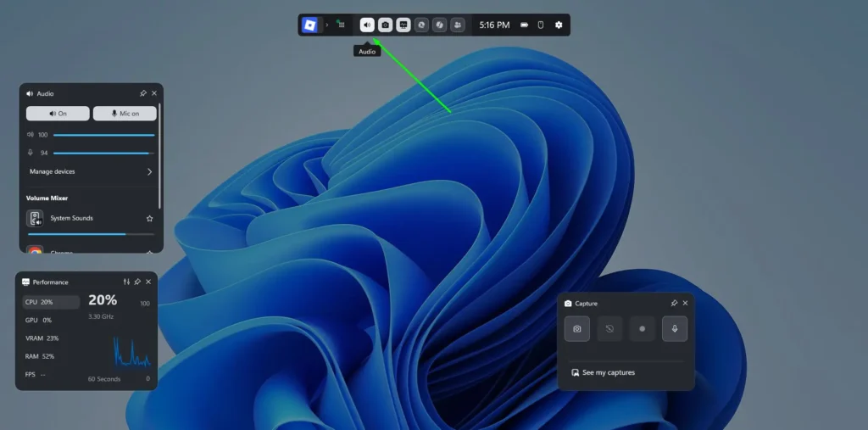Turn off microphone via Mic on button
Image resolution: width=868 pixels, height=430 pixels.
[125, 114]
